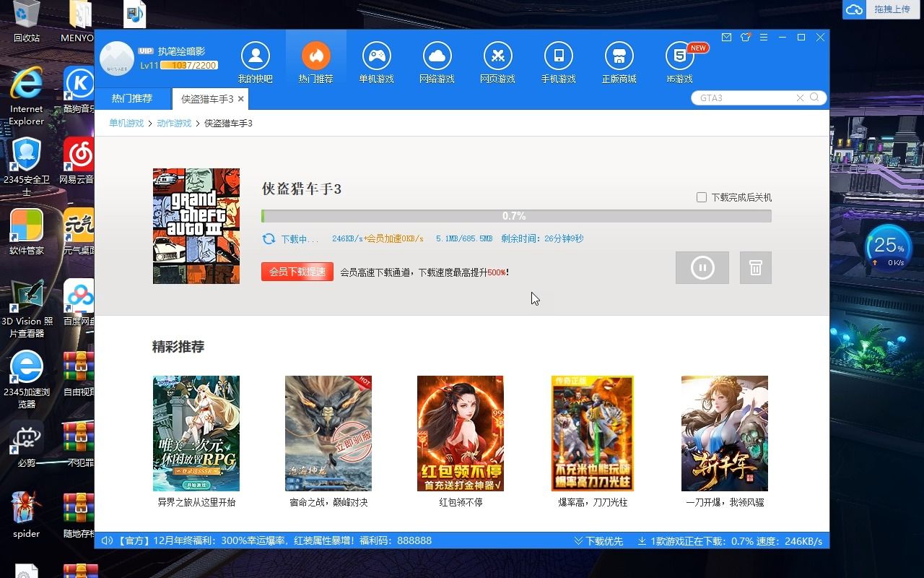This screenshot has width=924, height=578.
Task: Click the username 执笔绘暗影
Action: pyautogui.click(x=182, y=51)
